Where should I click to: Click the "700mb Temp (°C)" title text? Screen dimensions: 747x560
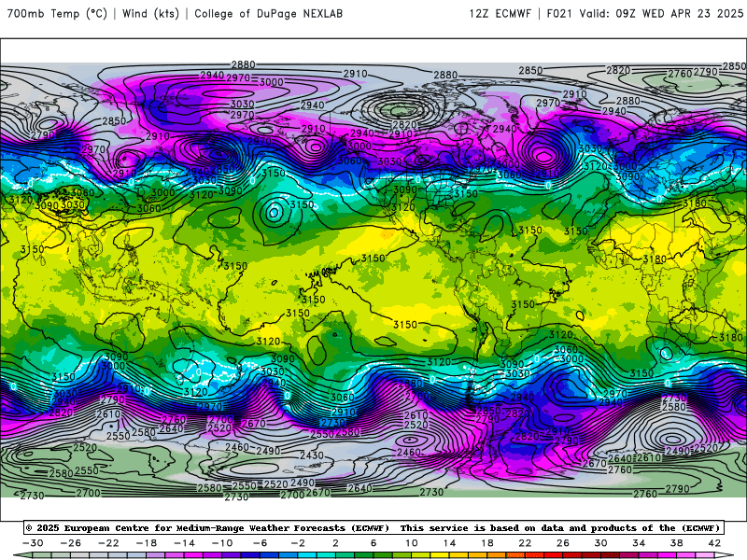pos(57,13)
